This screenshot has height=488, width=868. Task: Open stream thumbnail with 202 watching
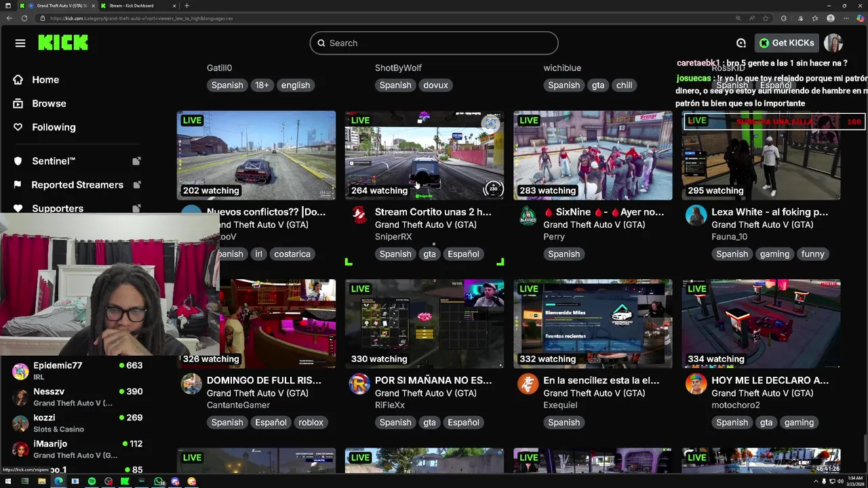(256, 155)
